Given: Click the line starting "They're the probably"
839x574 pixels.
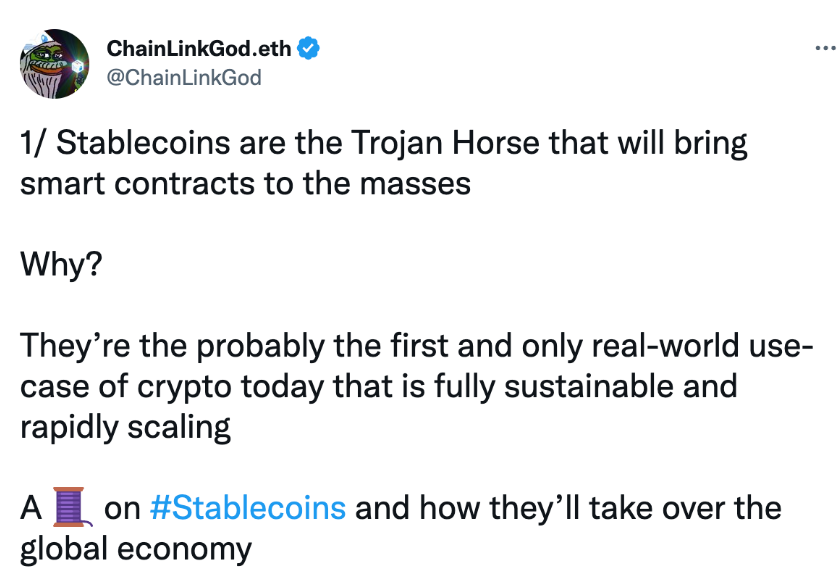Looking at the screenshot, I should click(x=417, y=346).
